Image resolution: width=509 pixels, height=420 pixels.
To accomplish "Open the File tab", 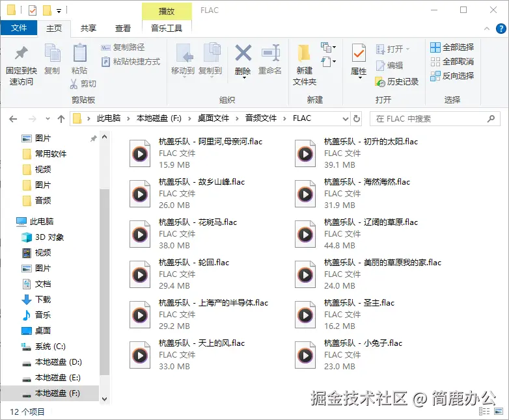I will [19, 28].
